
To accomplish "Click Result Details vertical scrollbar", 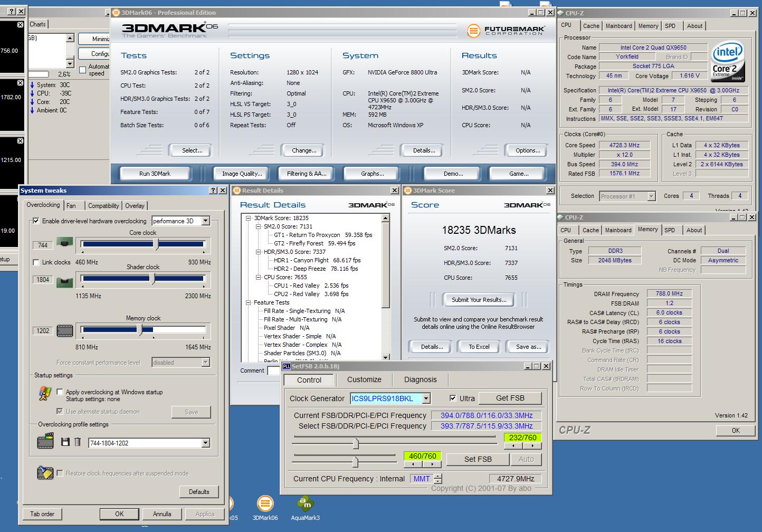I will tap(386, 288).
